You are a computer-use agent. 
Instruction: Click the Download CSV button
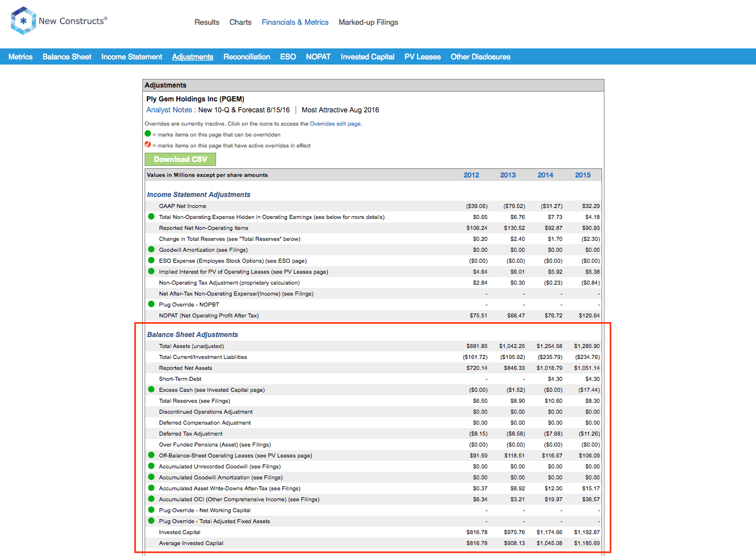[180, 159]
